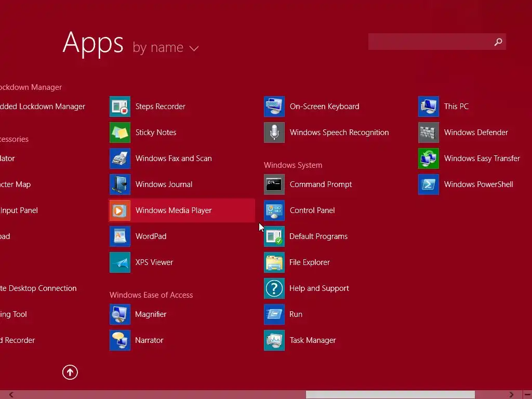The image size is (532, 399).
Task: Select the Embedded Lockdown Manager entry
Action: click(x=43, y=107)
